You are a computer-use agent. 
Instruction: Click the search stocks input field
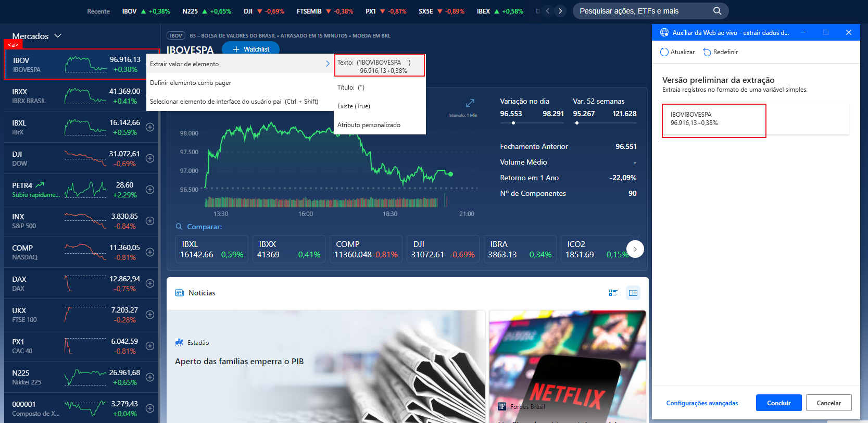click(643, 11)
